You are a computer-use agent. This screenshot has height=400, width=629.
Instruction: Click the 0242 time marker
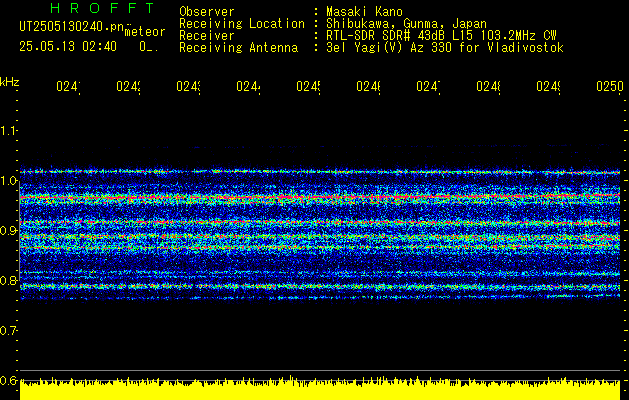[128, 86]
